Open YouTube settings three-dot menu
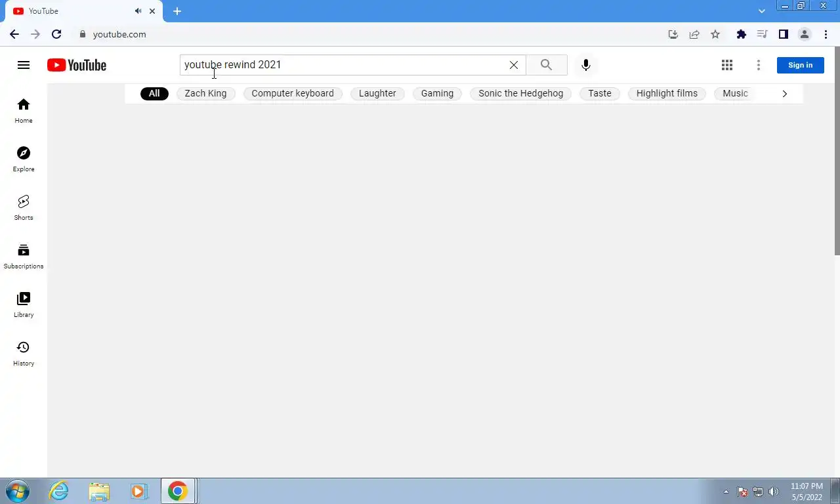Image resolution: width=840 pixels, height=504 pixels. coord(759,65)
